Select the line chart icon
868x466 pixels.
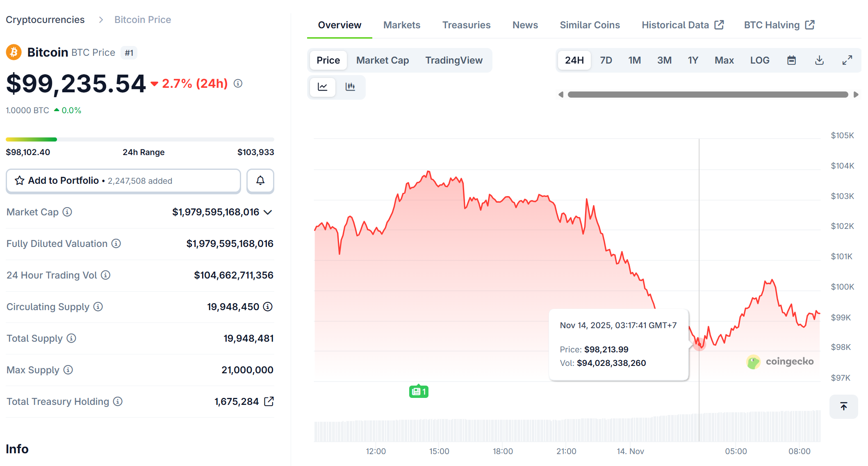click(322, 87)
